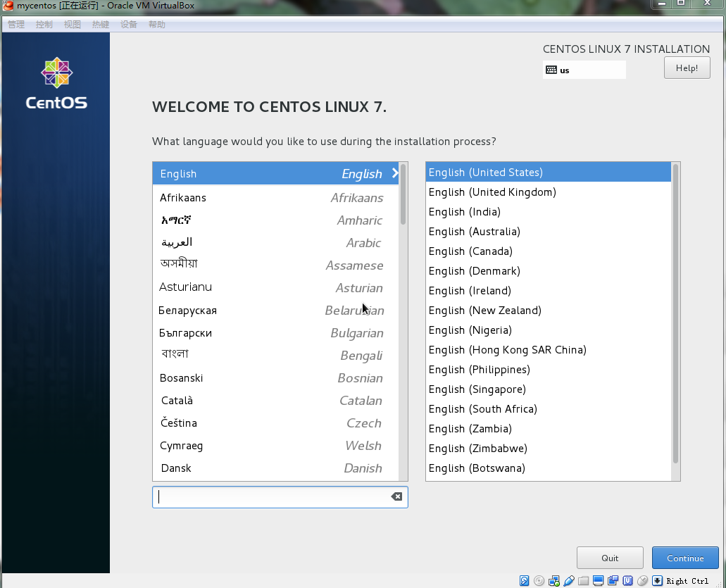Click the video capture icon in status bar

pyautogui.click(x=613, y=580)
